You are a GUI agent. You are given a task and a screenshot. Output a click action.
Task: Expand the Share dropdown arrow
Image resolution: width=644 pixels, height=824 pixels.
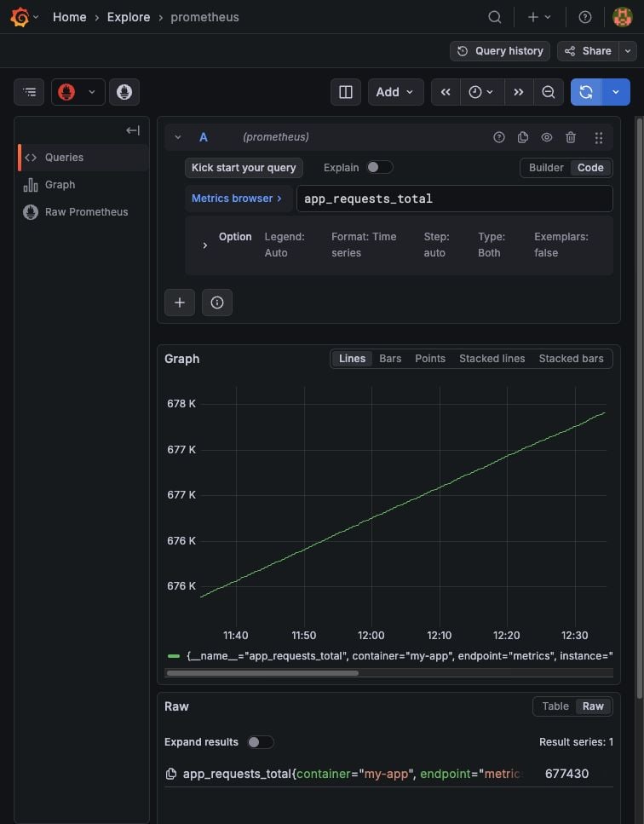(628, 51)
